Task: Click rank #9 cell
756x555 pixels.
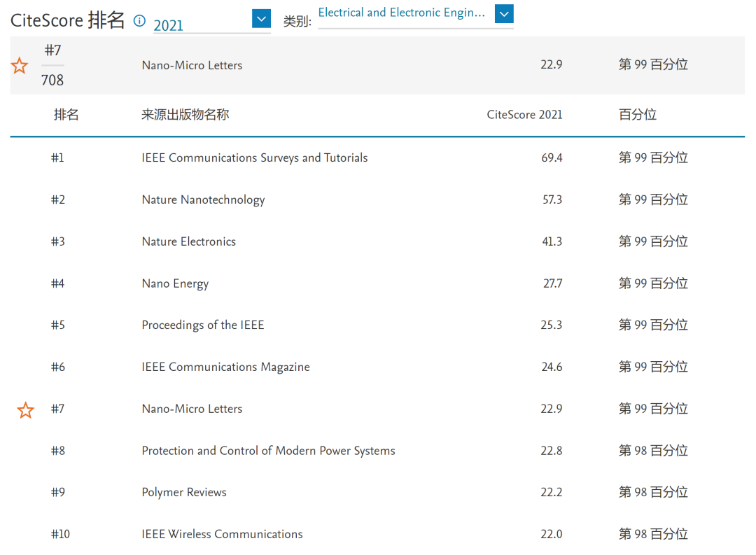Action: (x=58, y=492)
